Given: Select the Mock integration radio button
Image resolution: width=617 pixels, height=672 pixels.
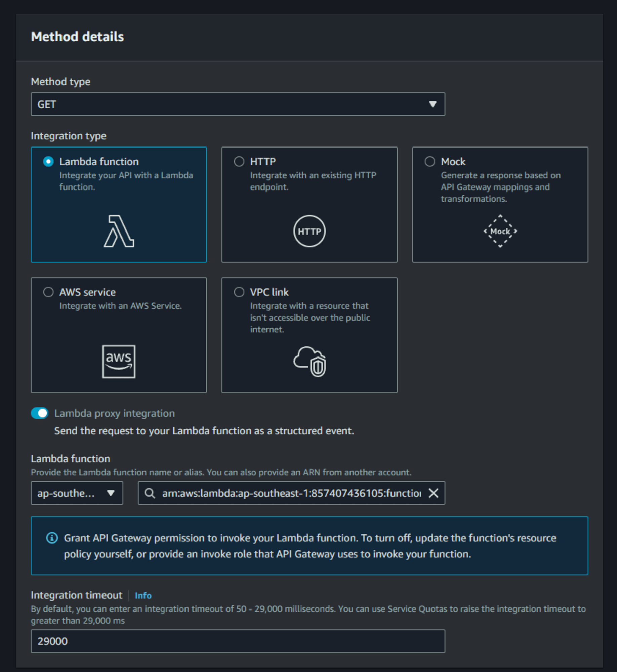Looking at the screenshot, I should (x=430, y=162).
